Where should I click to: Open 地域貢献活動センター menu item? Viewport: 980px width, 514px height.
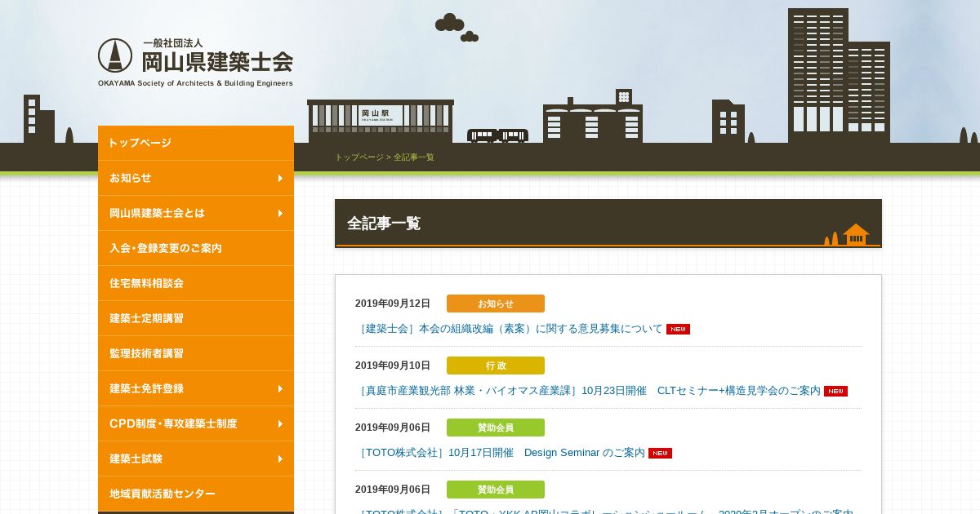click(x=196, y=494)
